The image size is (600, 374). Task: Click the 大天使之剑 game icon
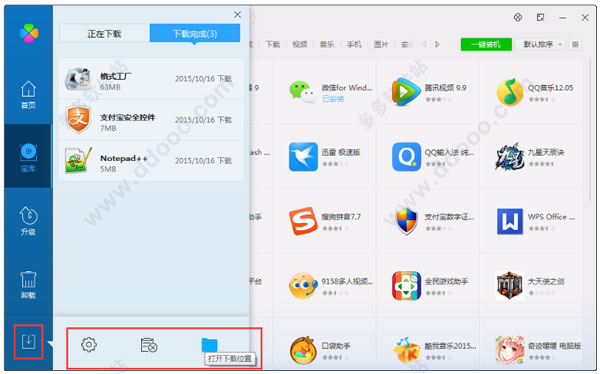pyautogui.click(x=510, y=286)
